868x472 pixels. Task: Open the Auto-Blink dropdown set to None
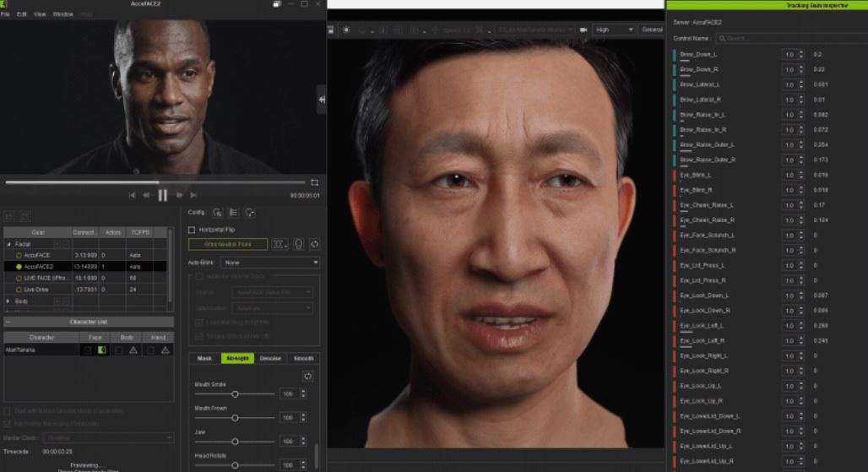[270, 263]
